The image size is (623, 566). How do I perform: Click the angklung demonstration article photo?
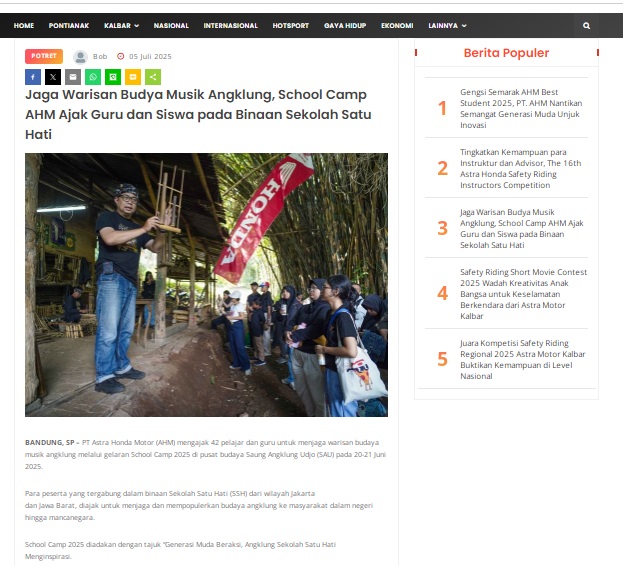(x=206, y=285)
